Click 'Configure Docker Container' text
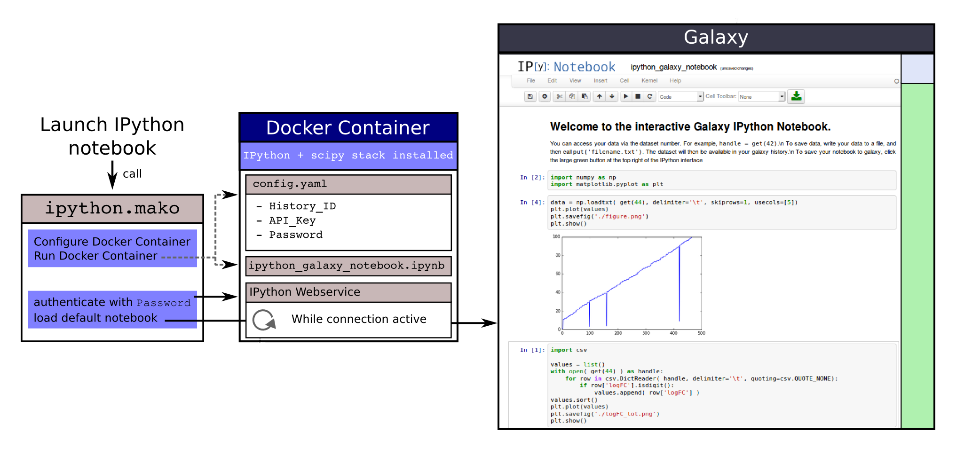The height and width of the screenshot is (455, 980). (x=112, y=242)
